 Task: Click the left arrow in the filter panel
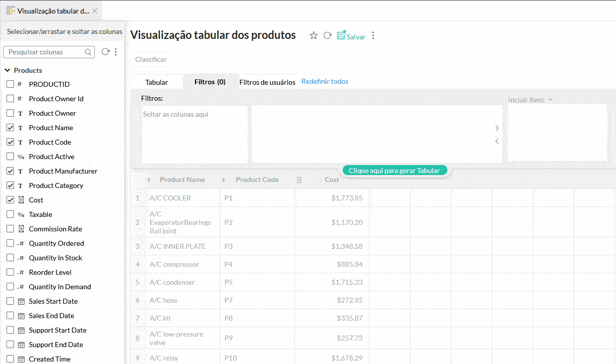tap(497, 141)
